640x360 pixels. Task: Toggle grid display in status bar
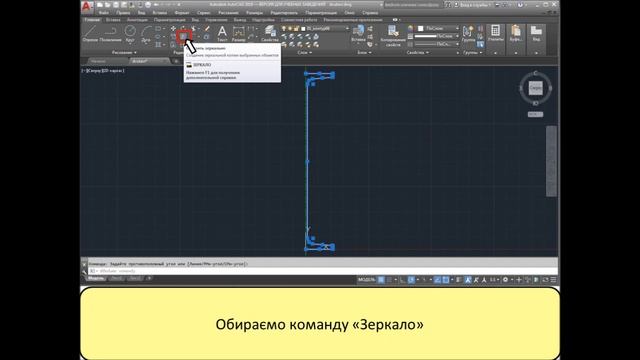[x=381, y=280]
